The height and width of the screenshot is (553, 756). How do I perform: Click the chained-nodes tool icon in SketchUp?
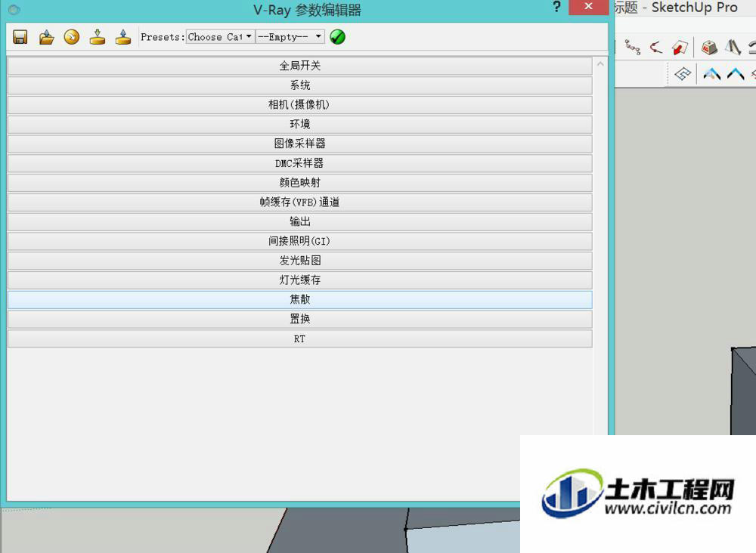[x=632, y=47]
